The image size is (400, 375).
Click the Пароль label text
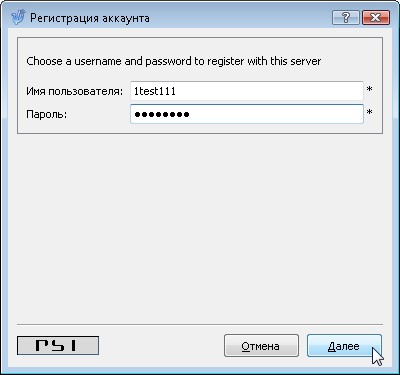47,114
